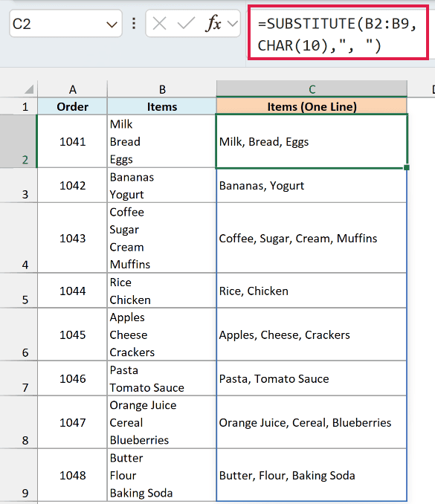
Task: Select cell "Pasta, Tomato Sauce"
Action: click(312, 378)
